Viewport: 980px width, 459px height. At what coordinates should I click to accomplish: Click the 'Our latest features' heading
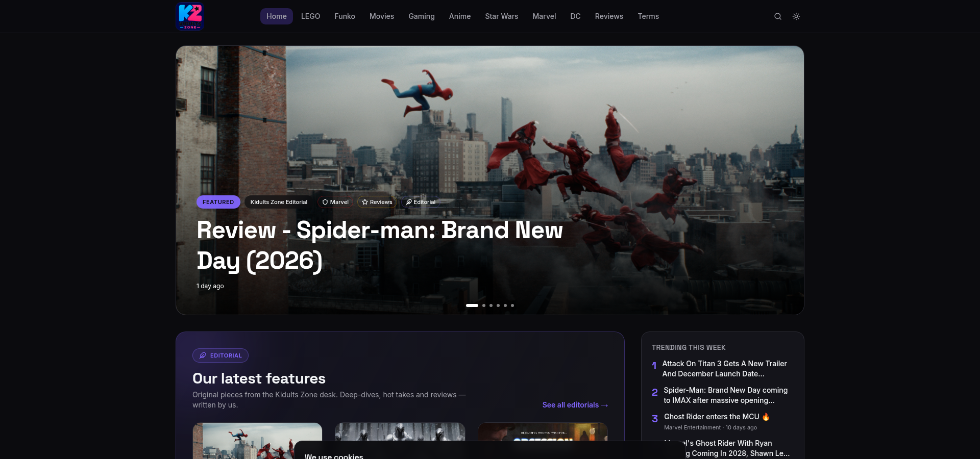point(259,378)
